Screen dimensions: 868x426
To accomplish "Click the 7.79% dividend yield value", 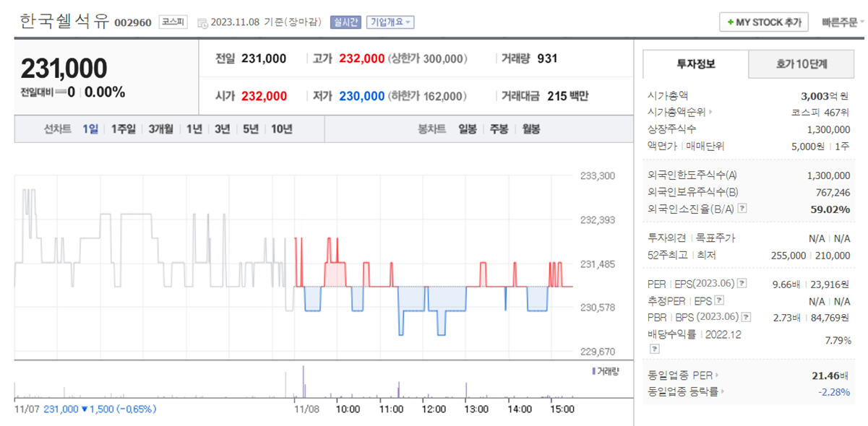I will [838, 340].
